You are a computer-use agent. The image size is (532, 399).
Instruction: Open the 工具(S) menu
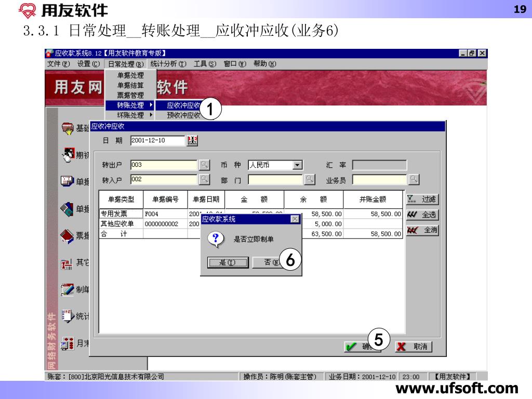(x=205, y=64)
